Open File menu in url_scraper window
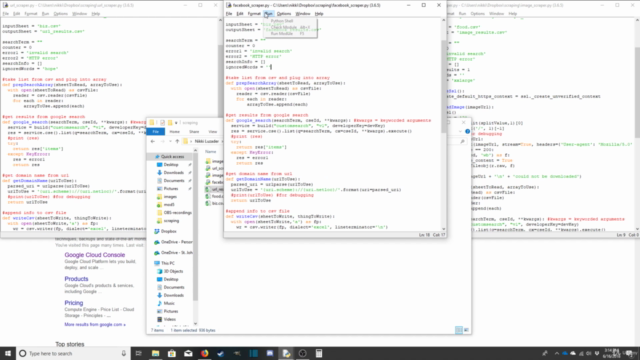 coord(5,13)
